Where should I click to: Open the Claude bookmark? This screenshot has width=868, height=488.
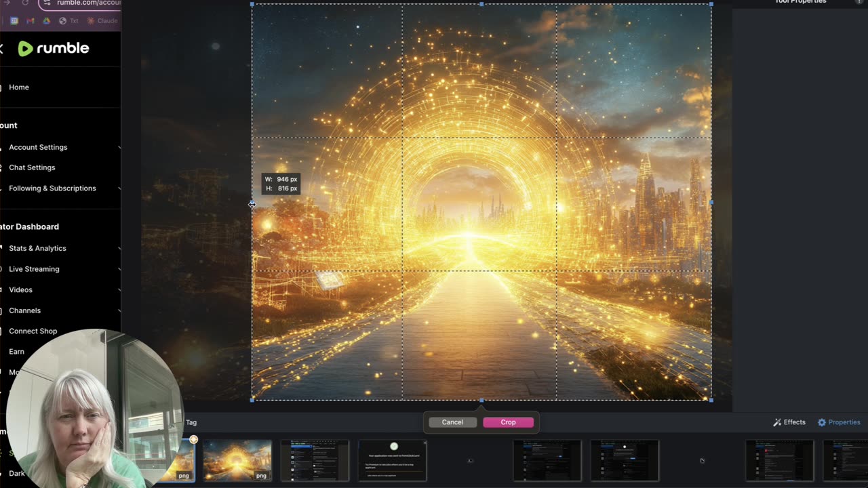coord(102,21)
